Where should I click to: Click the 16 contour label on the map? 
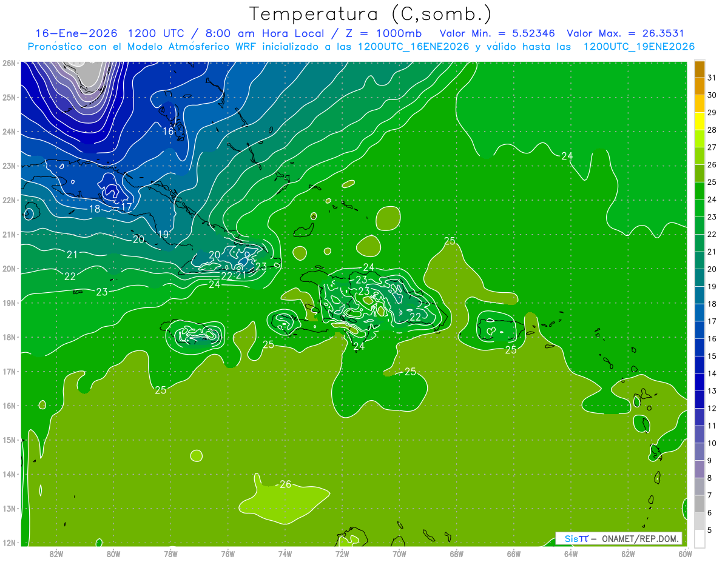point(168,131)
